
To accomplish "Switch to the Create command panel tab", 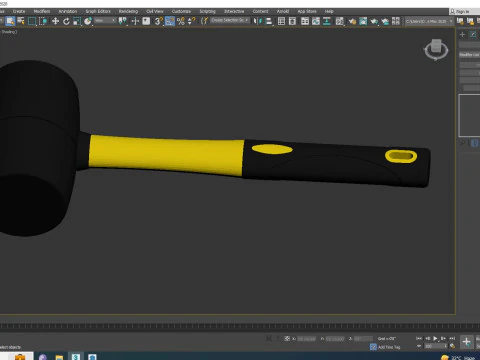I will tap(462, 34).
